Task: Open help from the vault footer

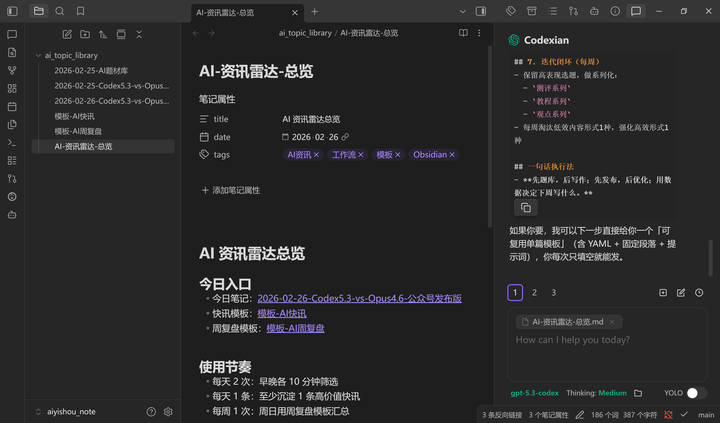Action: click(x=151, y=412)
